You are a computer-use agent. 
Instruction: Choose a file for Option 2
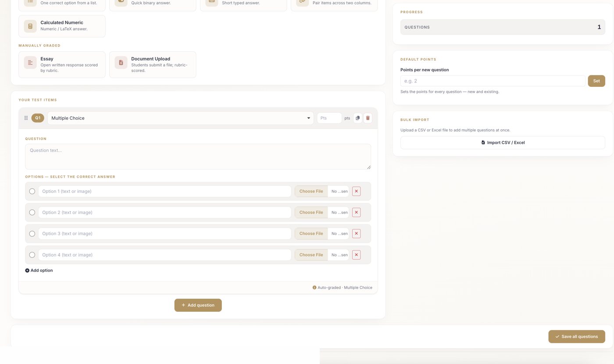[x=311, y=212]
